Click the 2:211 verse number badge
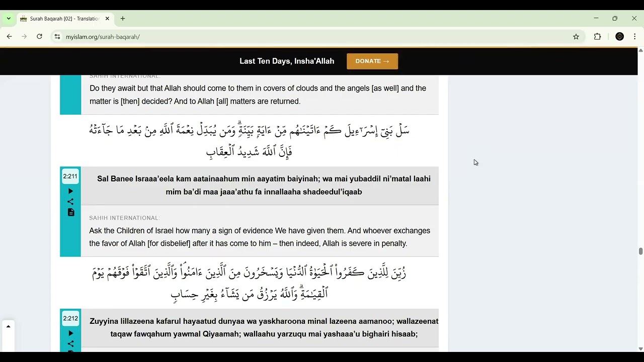 [70, 176]
